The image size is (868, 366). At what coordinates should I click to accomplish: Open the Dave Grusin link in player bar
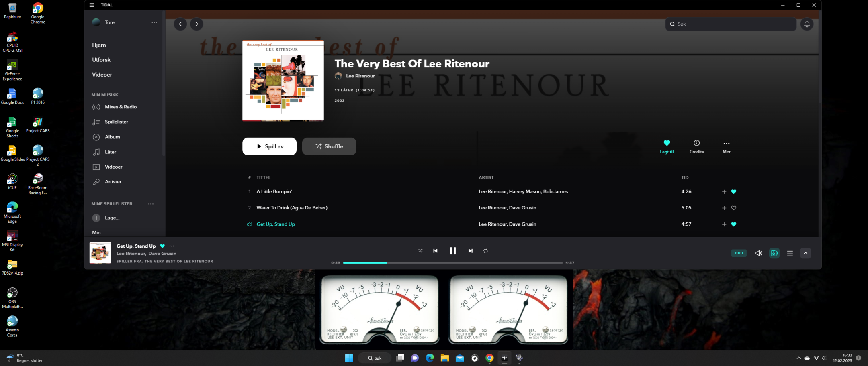click(x=162, y=254)
